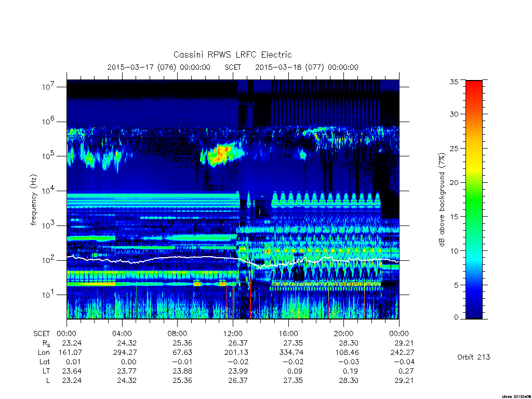Click the 0 tick label on color bar
Screen dimensions: 532x399
456,317
